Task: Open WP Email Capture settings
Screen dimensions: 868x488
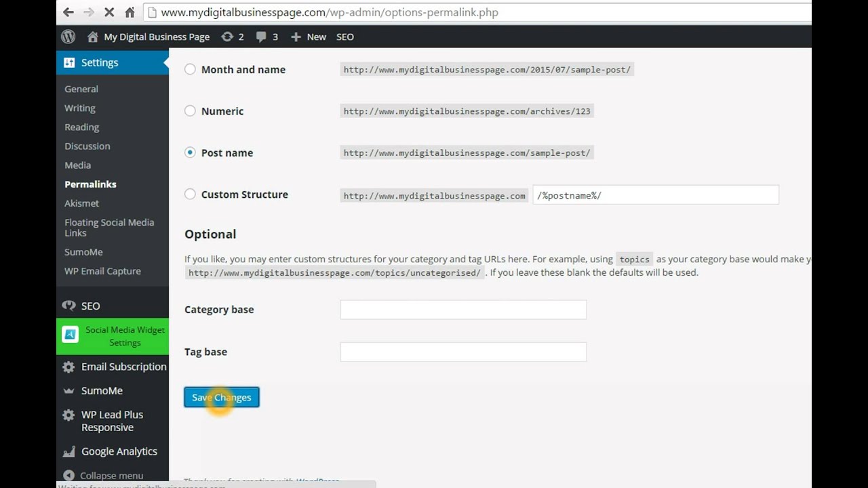Action: (x=103, y=270)
